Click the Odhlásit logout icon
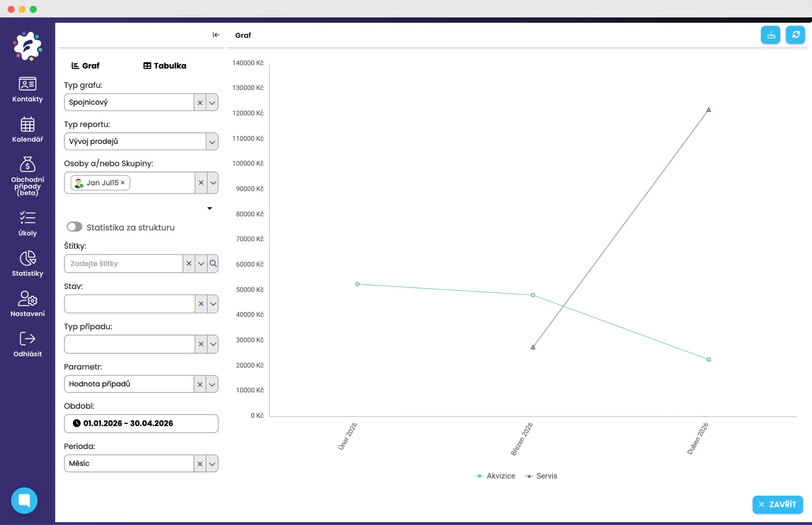This screenshot has width=812, height=525. coord(27,339)
